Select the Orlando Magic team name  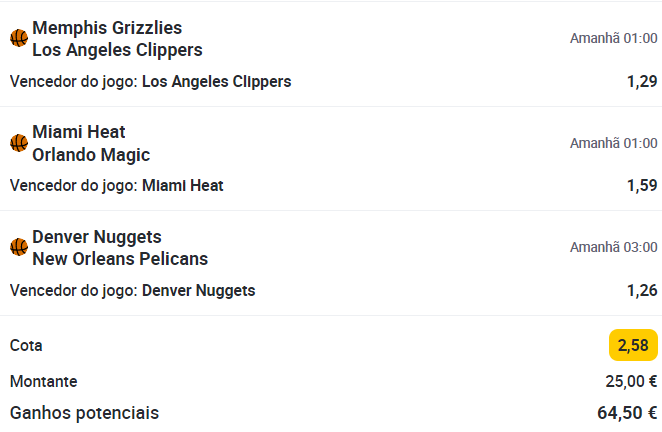pyautogui.click(x=91, y=155)
